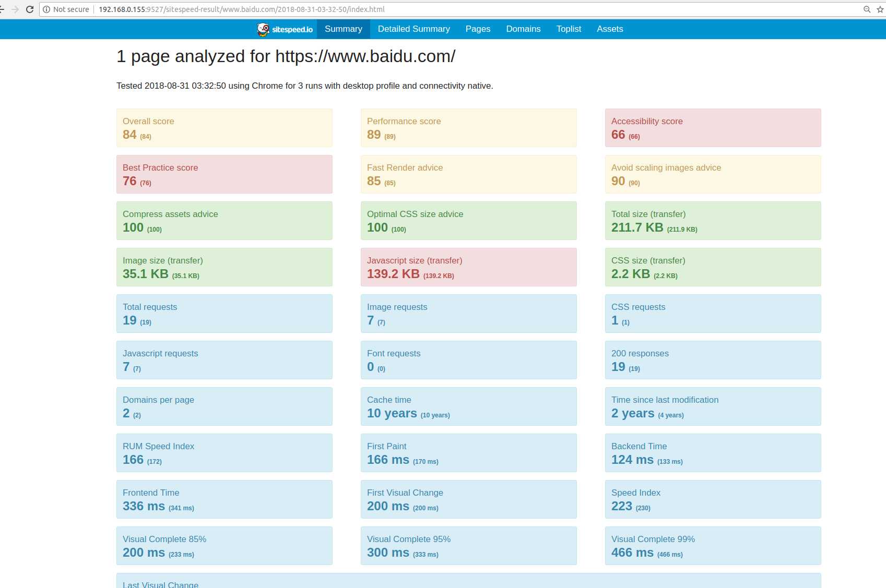Viewport: 886px width, 588px height.
Task: Select the Frontend Time 336 ms value
Action: (144, 506)
